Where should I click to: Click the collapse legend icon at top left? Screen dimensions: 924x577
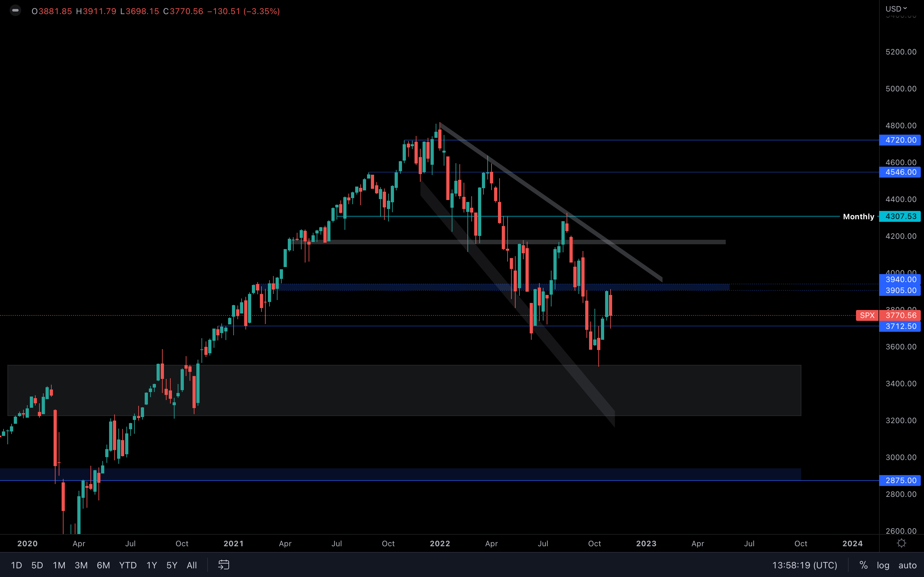click(15, 11)
